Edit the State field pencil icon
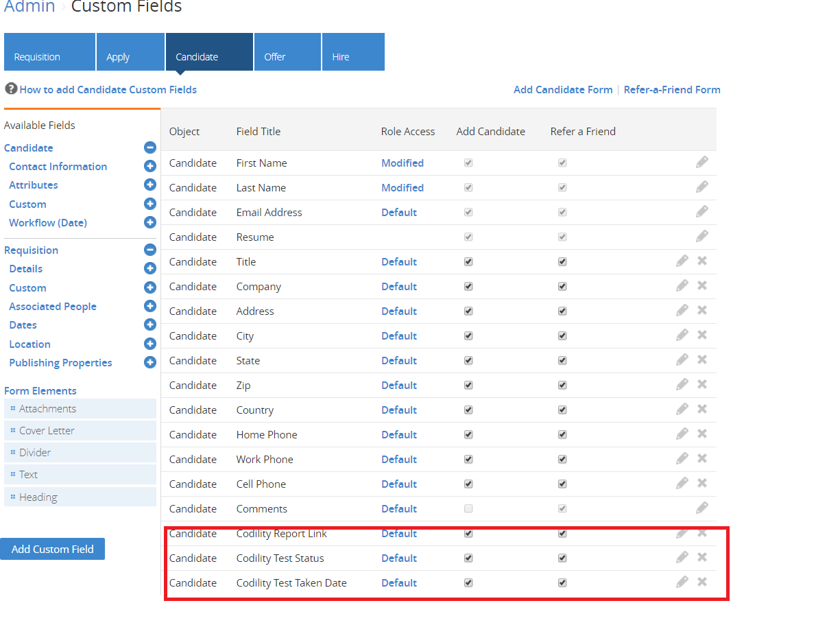 pyautogui.click(x=682, y=360)
